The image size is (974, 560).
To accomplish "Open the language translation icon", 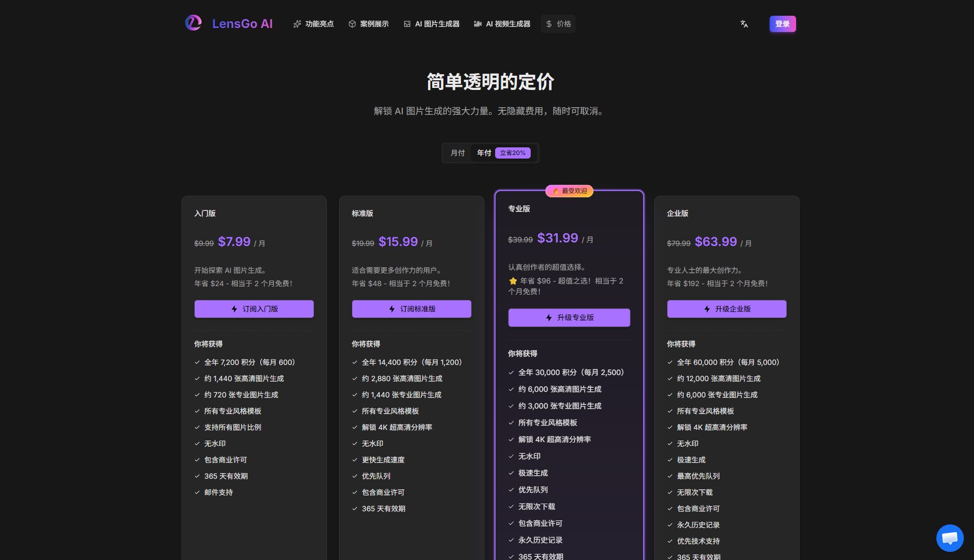I will click(743, 23).
